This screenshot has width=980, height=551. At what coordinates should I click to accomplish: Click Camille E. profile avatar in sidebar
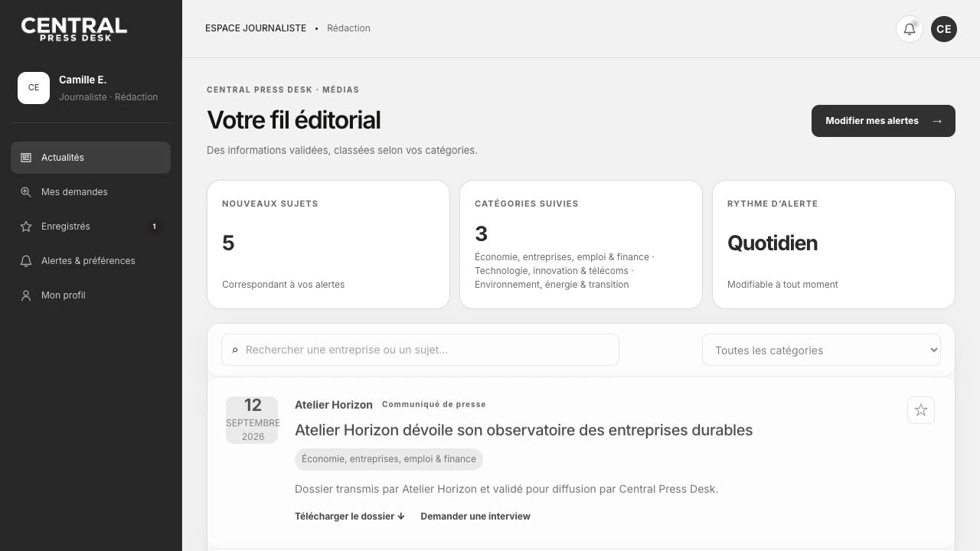point(34,88)
